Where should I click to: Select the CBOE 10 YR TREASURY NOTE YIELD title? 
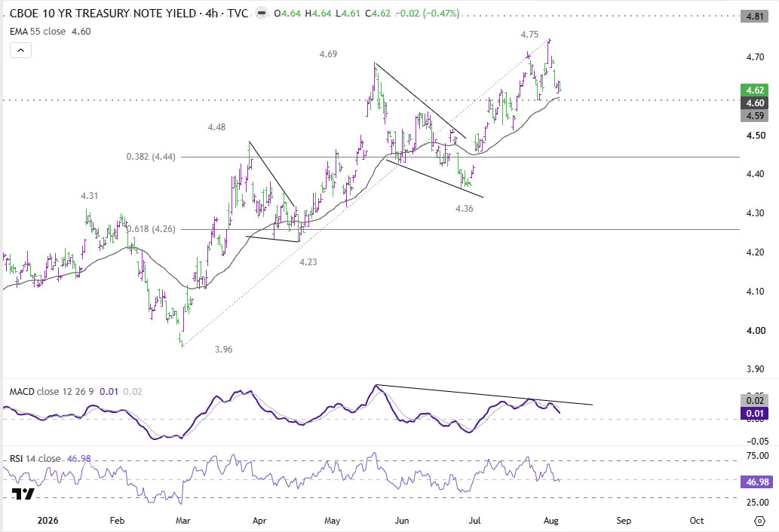point(103,14)
